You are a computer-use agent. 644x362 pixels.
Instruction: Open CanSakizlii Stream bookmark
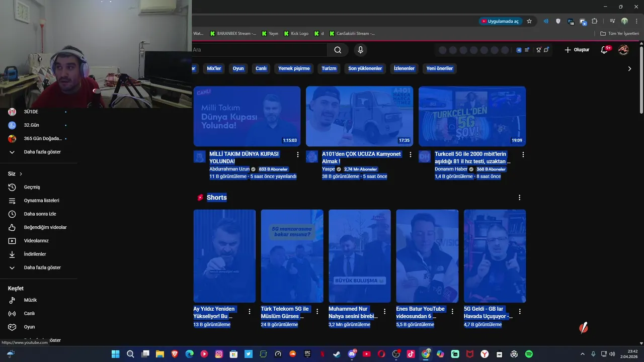352,34
